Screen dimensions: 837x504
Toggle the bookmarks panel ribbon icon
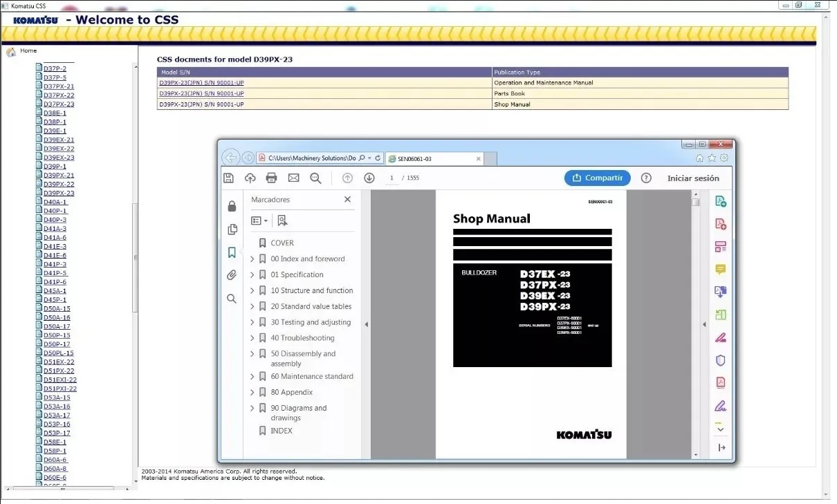pyautogui.click(x=232, y=252)
